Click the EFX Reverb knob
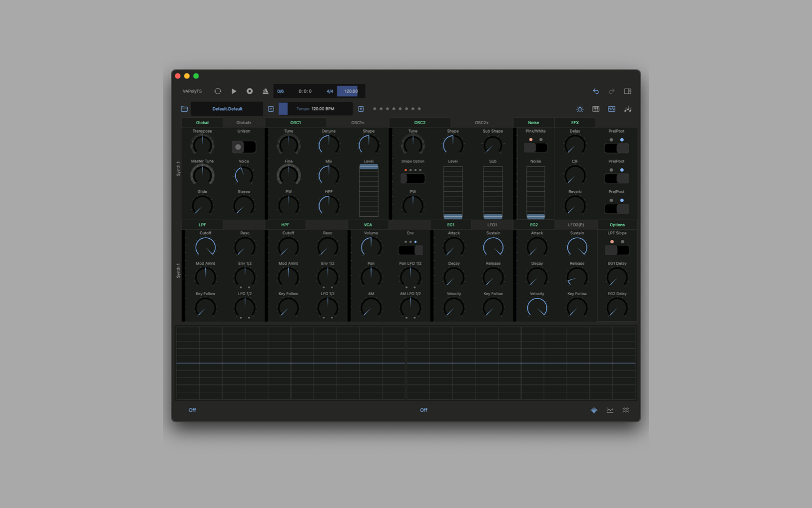Image resolution: width=812 pixels, height=508 pixels. click(575, 205)
